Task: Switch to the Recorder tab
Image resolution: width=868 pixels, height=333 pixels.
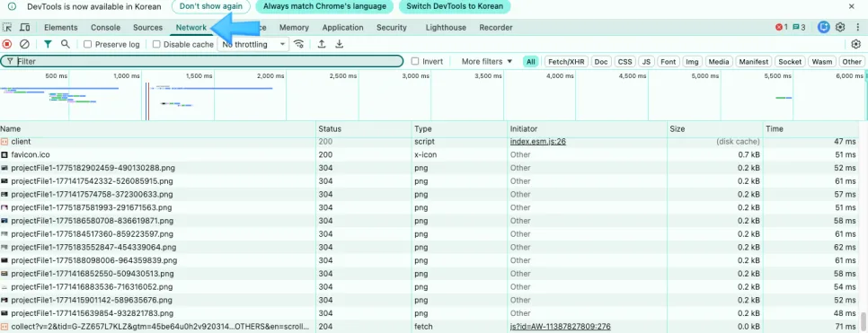Action: click(x=496, y=27)
